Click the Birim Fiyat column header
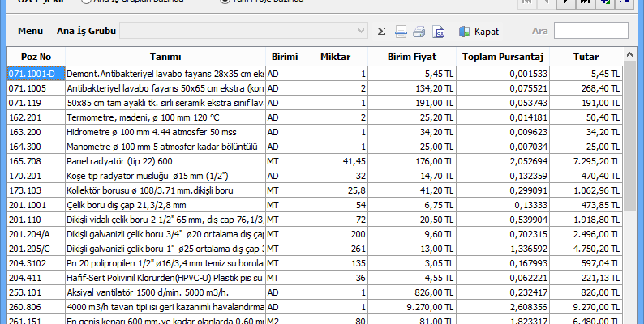 (412, 57)
